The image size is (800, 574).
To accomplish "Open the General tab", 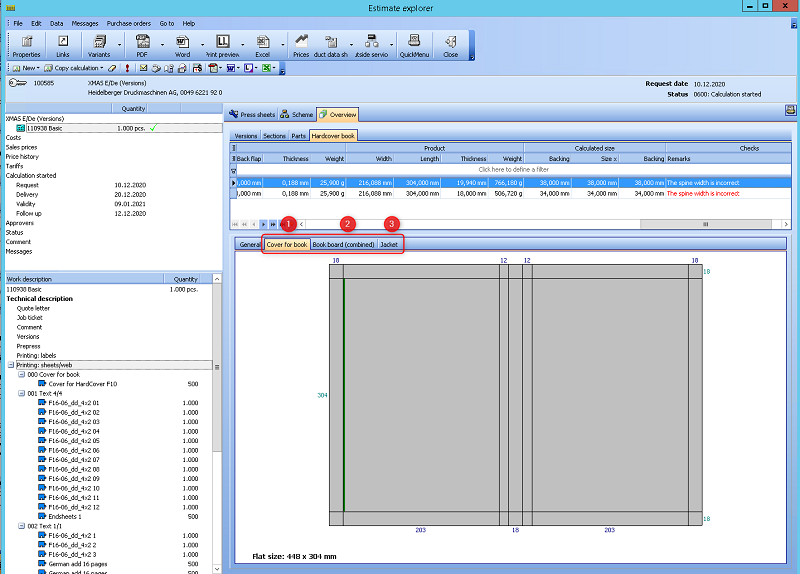I will click(249, 244).
